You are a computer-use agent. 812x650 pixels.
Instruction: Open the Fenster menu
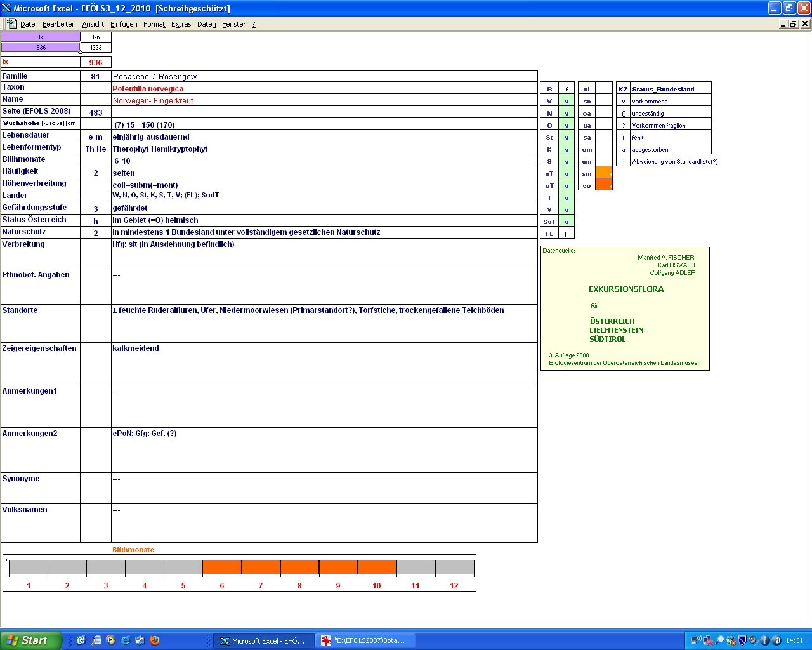coord(233,24)
